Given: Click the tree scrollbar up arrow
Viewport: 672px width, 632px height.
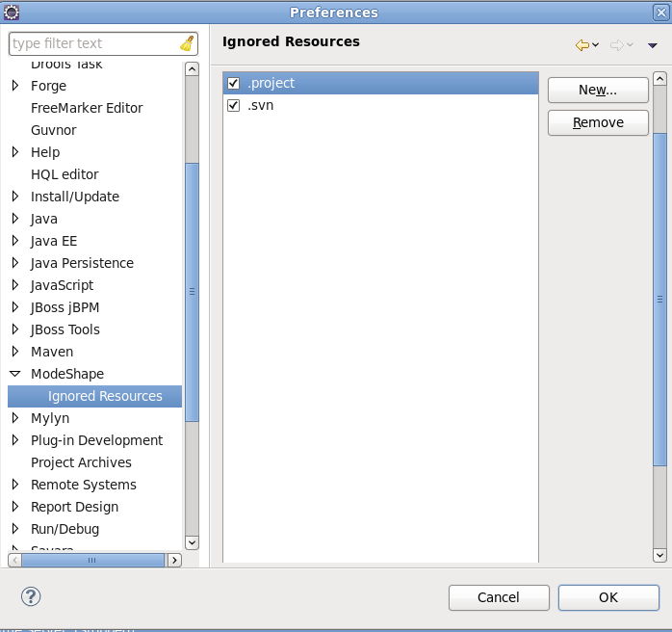Looking at the screenshot, I should 192,69.
